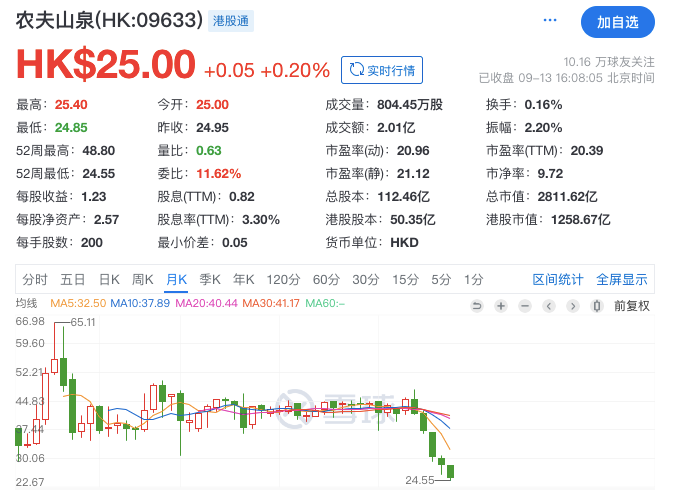Click the +0.20% percent change value

coord(295,70)
